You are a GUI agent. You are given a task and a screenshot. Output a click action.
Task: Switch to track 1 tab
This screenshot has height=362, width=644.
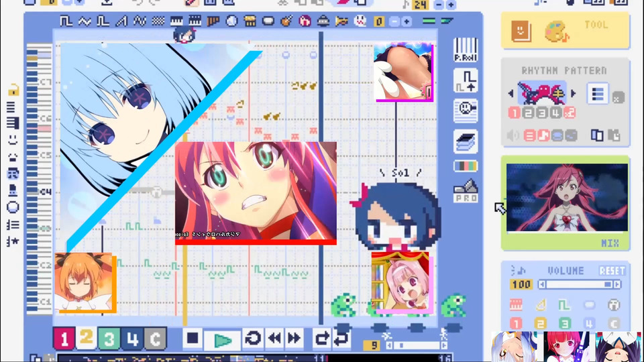pyautogui.click(x=64, y=339)
